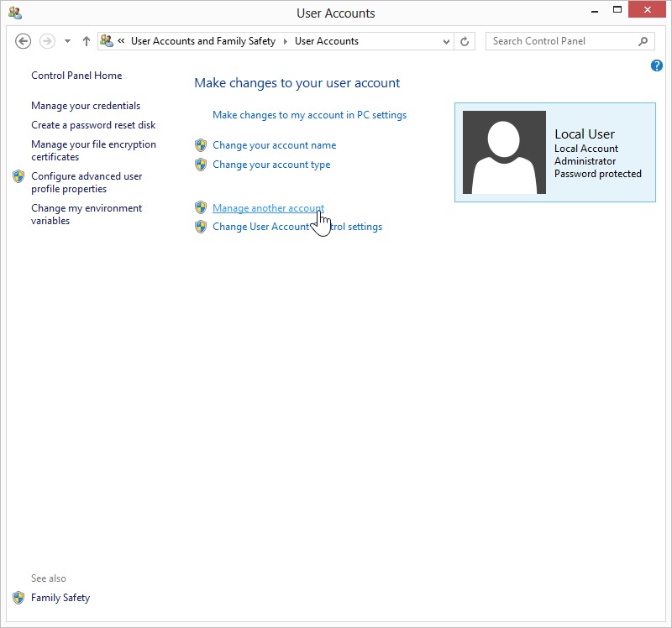Expand the address bar history dropdown

[446, 41]
